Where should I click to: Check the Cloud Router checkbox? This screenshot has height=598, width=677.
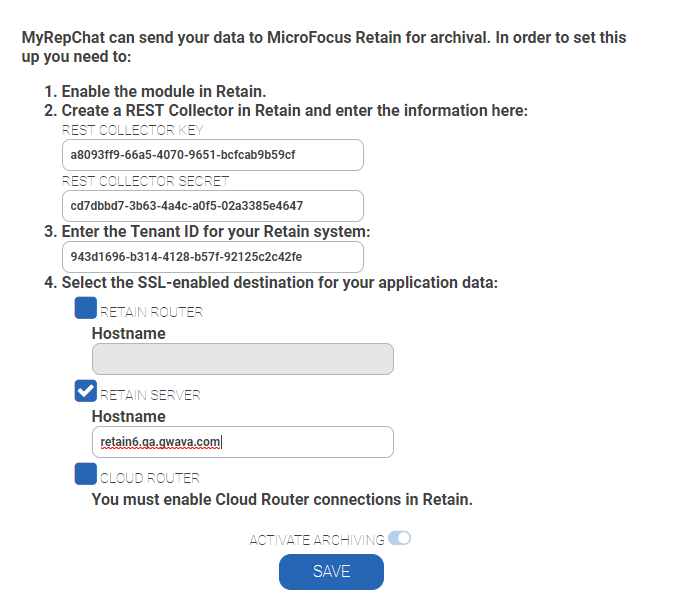pyautogui.click(x=86, y=473)
